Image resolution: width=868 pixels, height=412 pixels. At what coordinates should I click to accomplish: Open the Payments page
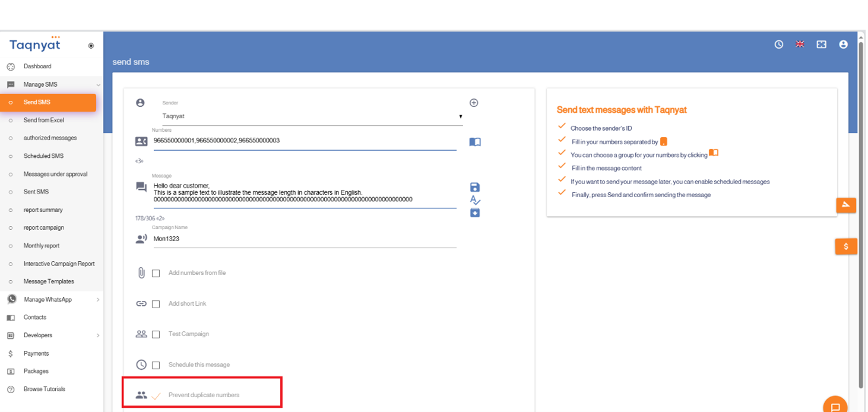coord(36,354)
